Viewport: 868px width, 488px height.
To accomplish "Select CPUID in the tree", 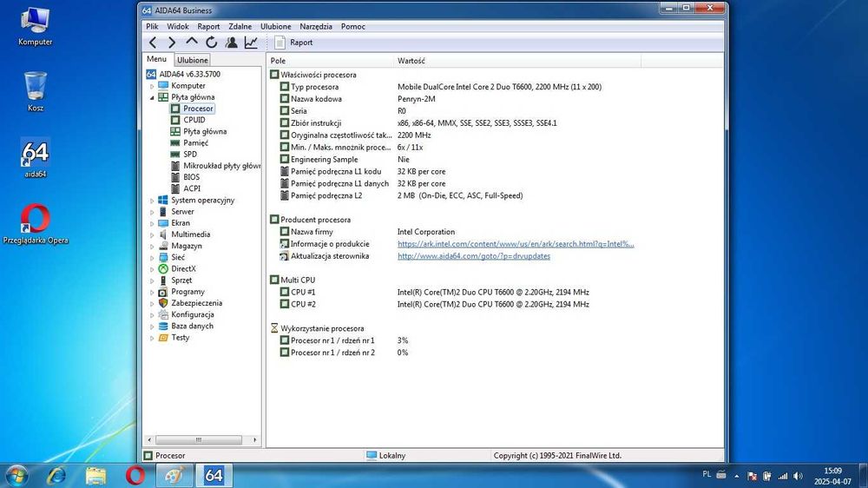I will coord(194,120).
